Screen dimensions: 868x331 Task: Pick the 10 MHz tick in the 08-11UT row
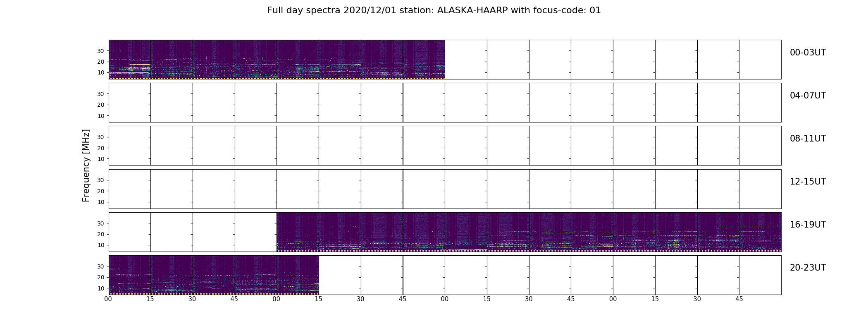(101, 159)
